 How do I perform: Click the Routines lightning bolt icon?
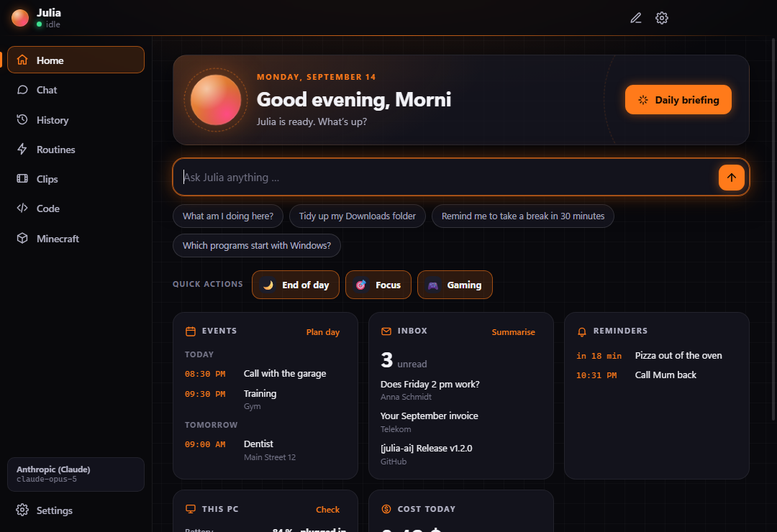[22, 149]
